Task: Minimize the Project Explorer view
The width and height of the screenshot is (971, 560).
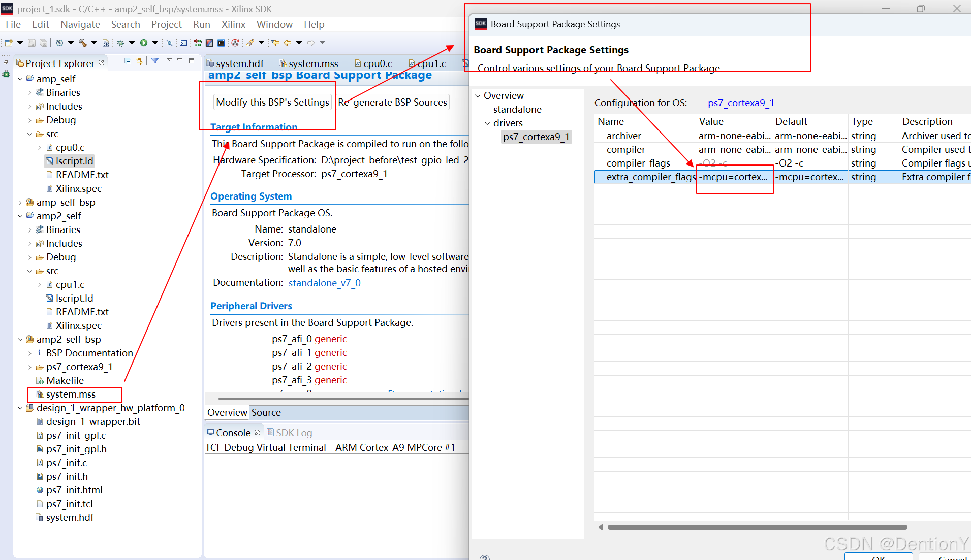Action: point(180,60)
